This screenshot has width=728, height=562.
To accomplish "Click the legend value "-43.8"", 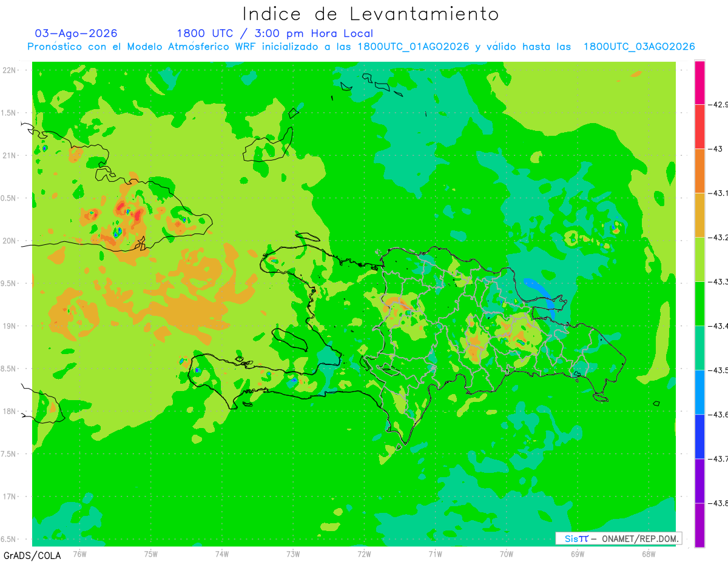I will coord(718,503).
